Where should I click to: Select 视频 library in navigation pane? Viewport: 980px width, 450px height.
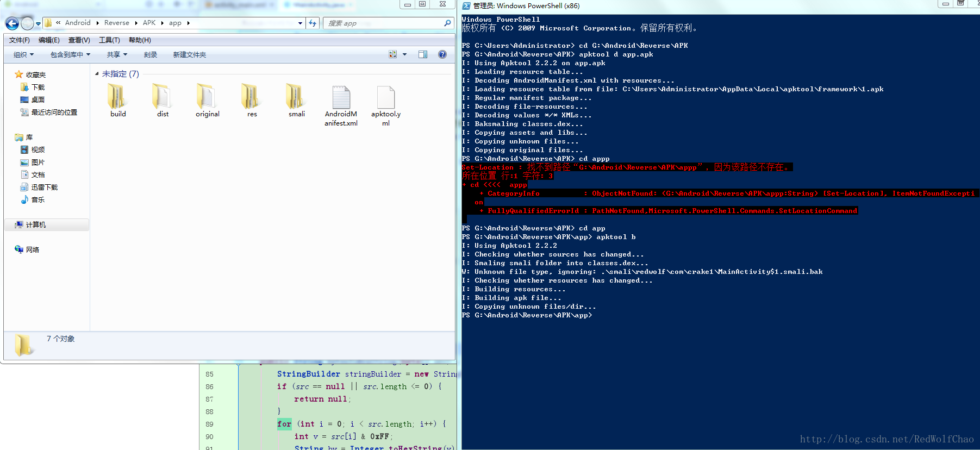click(x=38, y=150)
